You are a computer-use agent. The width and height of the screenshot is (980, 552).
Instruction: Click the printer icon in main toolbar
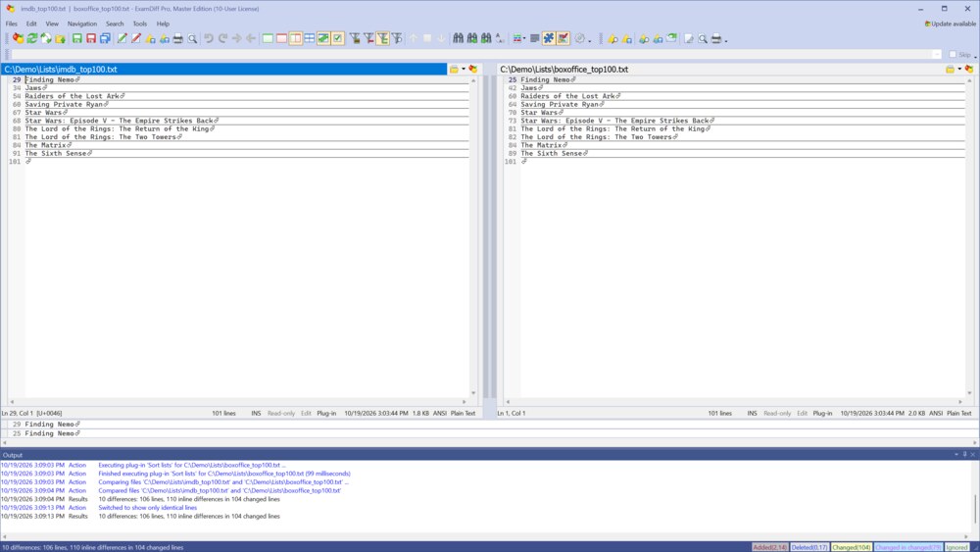[178, 39]
